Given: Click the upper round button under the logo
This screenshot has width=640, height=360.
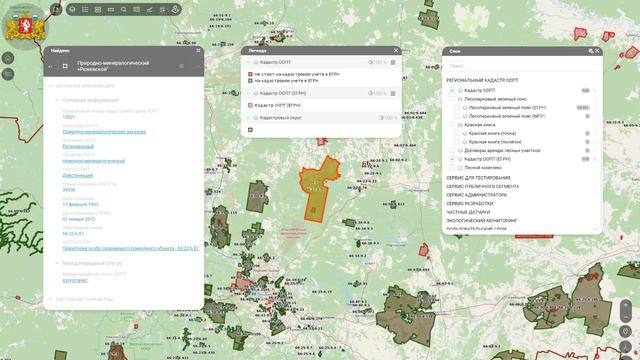Looking at the screenshot, I should [8, 58].
